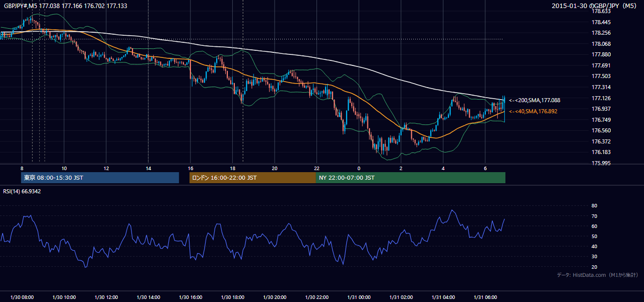Viewport: 644px width, 302px height.
Task: Click price level 175.995 on axis
Action: click(x=601, y=163)
